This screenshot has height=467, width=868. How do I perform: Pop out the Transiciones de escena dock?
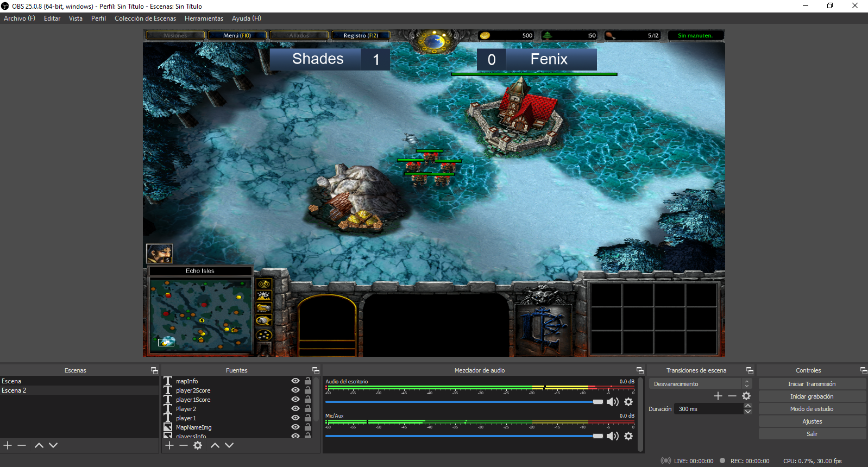point(750,370)
